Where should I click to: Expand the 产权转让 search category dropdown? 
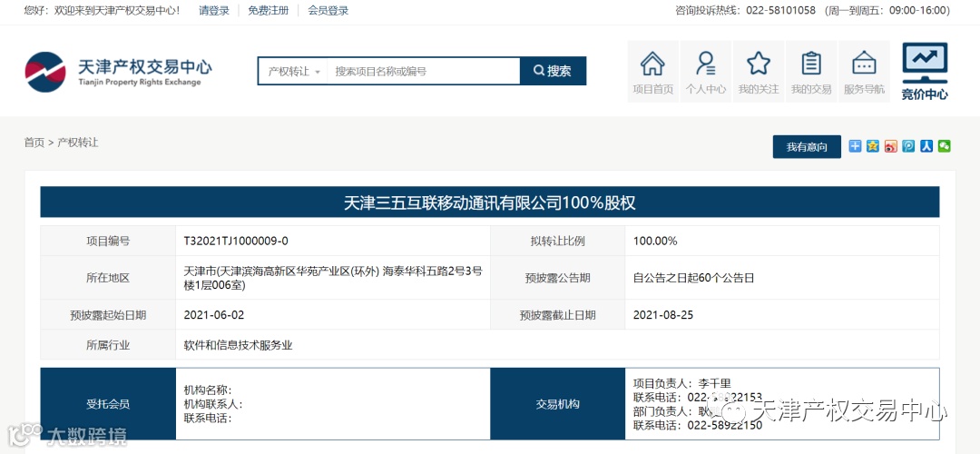click(292, 72)
